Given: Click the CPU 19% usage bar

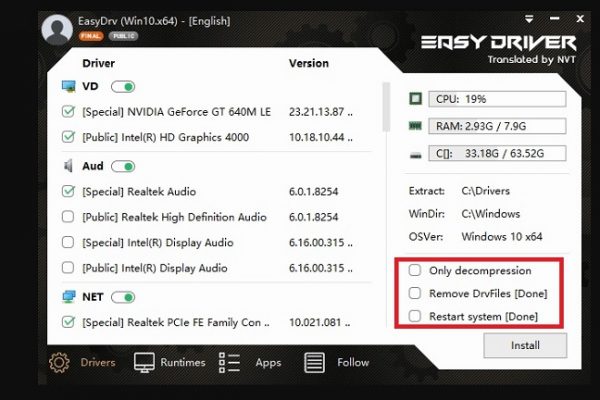Looking at the screenshot, I should [x=497, y=99].
